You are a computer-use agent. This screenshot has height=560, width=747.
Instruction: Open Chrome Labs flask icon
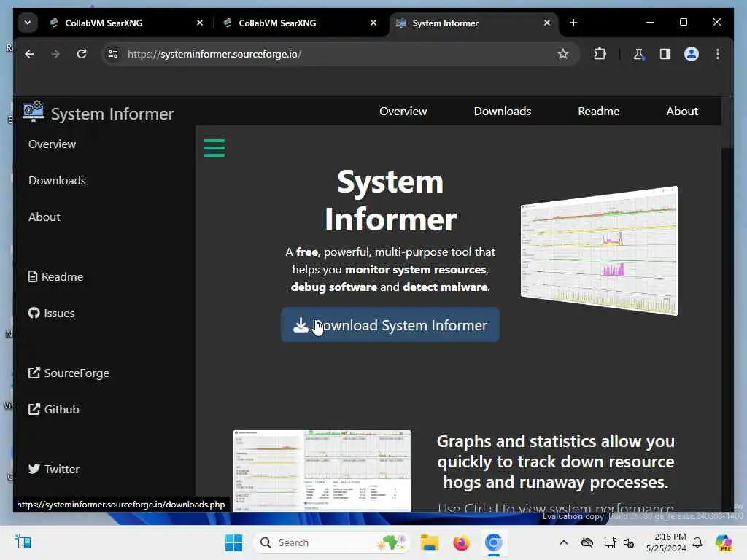638,54
